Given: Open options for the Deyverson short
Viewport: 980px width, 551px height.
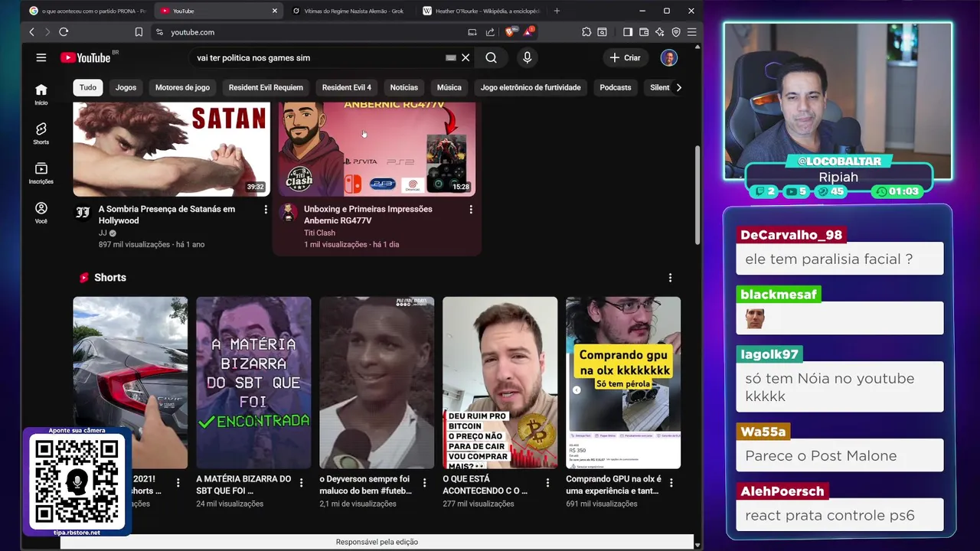Looking at the screenshot, I should click(424, 483).
